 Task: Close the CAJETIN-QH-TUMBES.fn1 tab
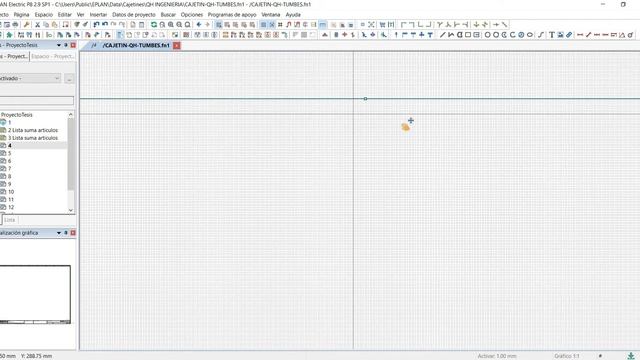click(177, 45)
